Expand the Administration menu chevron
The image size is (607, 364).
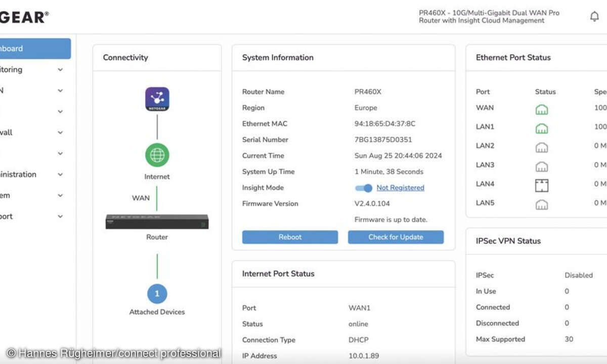[60, 174]
